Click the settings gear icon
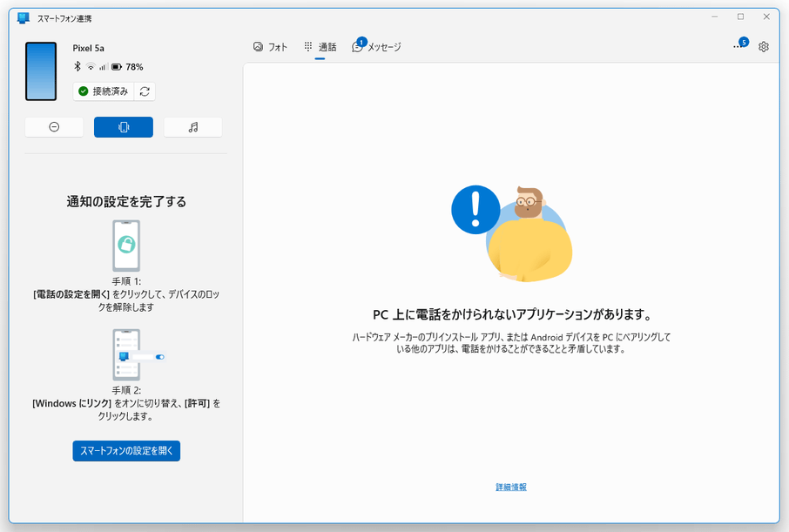 [x=764, y=47]
